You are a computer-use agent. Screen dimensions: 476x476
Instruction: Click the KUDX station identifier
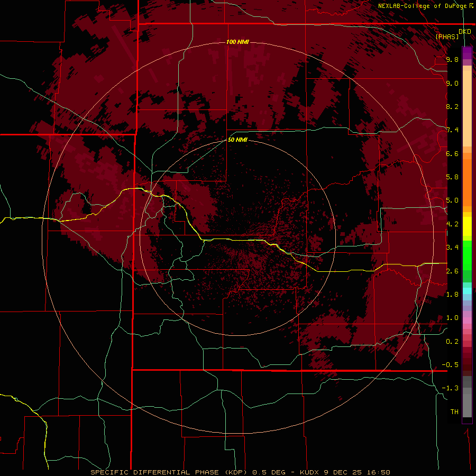pos(310,472)
